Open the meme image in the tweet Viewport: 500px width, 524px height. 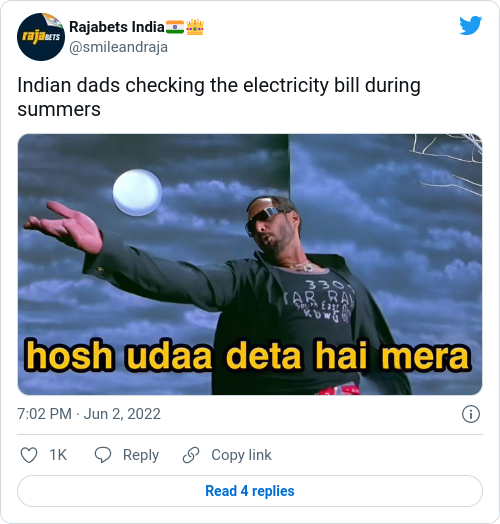pyautogui.click(x=250, y=264)
